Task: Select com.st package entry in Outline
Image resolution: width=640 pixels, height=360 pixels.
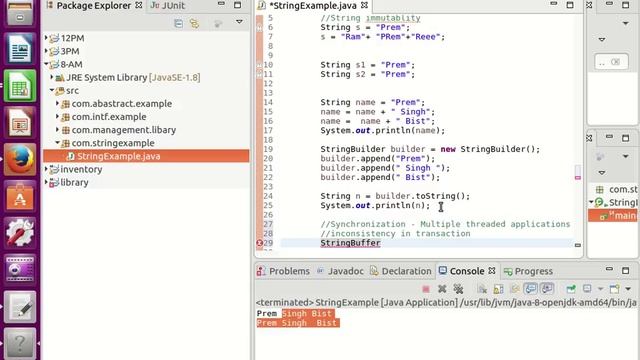Action: 617,189
